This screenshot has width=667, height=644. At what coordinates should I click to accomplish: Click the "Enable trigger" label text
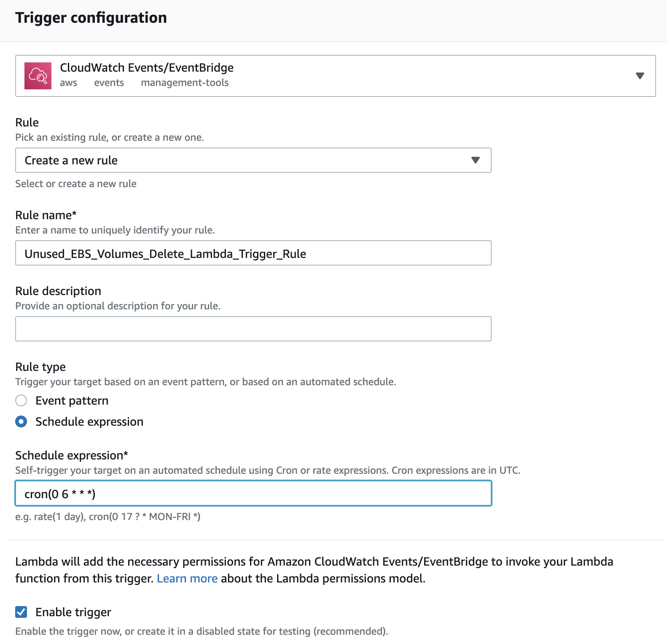coord(73,612)
